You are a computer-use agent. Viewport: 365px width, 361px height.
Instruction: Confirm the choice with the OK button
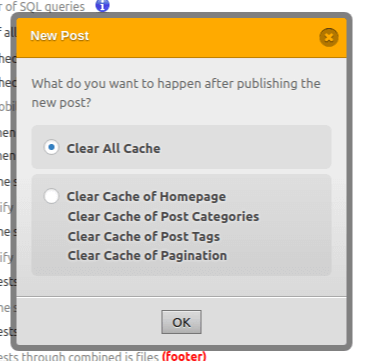pyautogui.click(x=181, y=322)
